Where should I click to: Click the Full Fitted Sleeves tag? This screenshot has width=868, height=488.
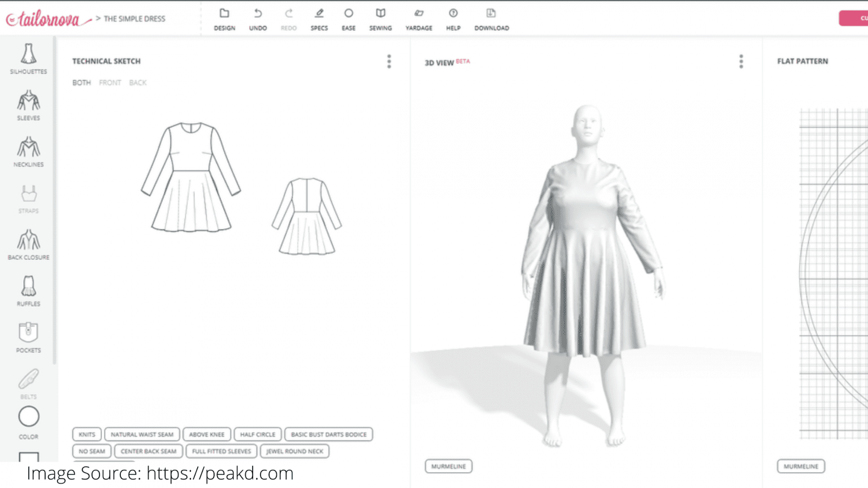(222, 451)
